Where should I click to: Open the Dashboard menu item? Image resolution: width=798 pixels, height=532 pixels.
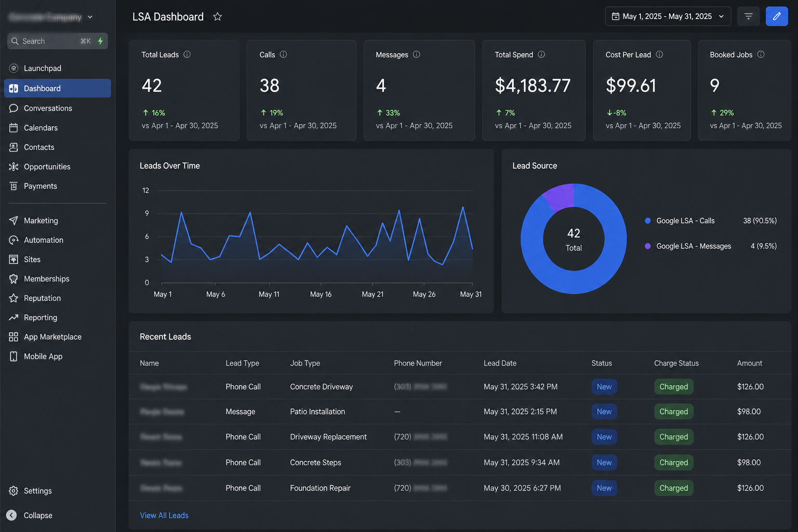point(58,88)
